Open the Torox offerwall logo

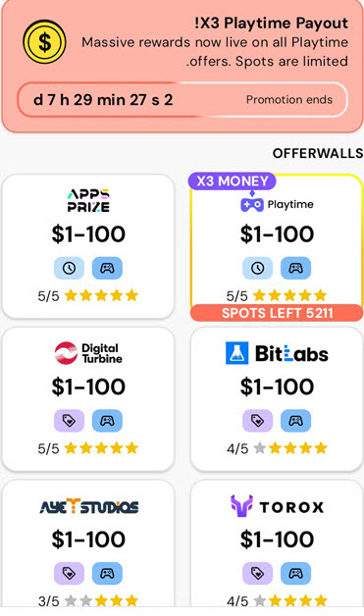point(277,506)
